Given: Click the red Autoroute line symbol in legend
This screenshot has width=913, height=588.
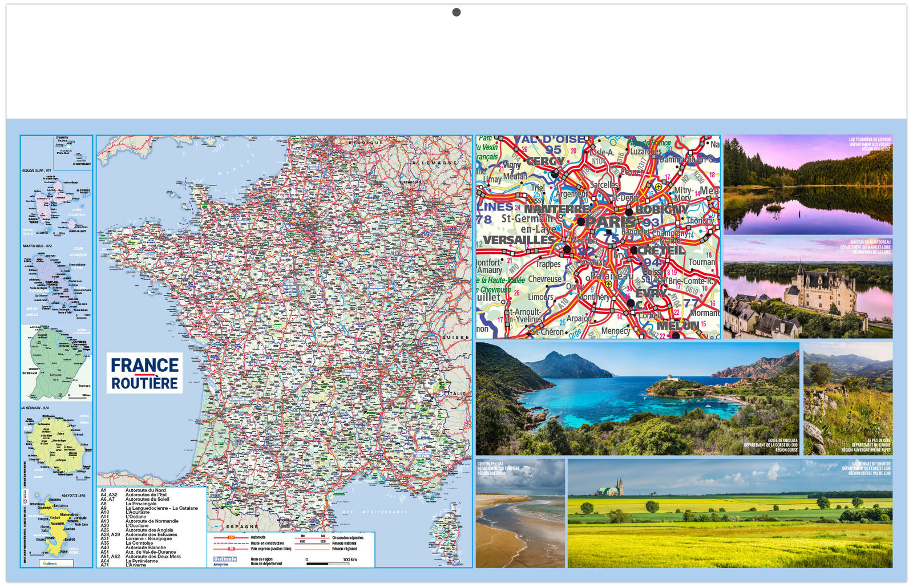Looking at the screenshot, I should click(231, 537).
